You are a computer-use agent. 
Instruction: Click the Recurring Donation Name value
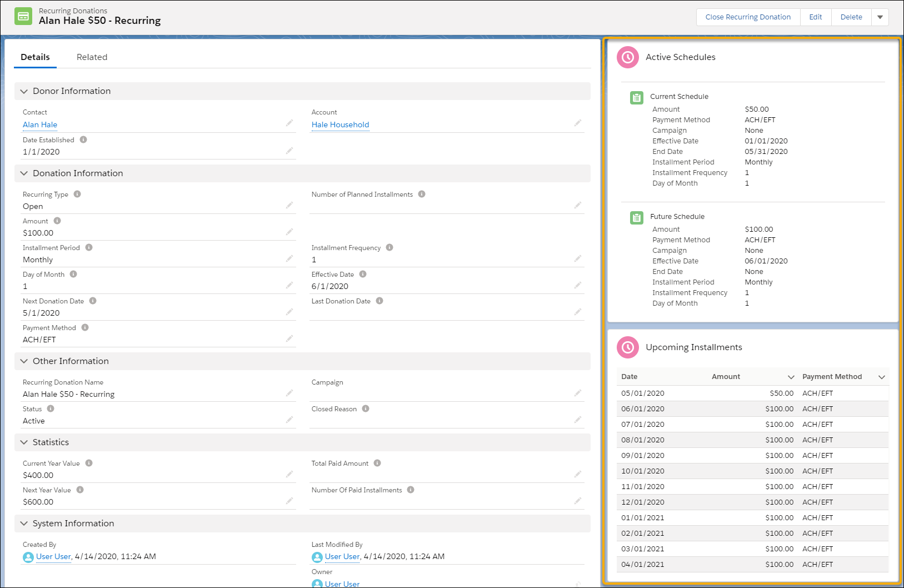click(x=68, y=394)
